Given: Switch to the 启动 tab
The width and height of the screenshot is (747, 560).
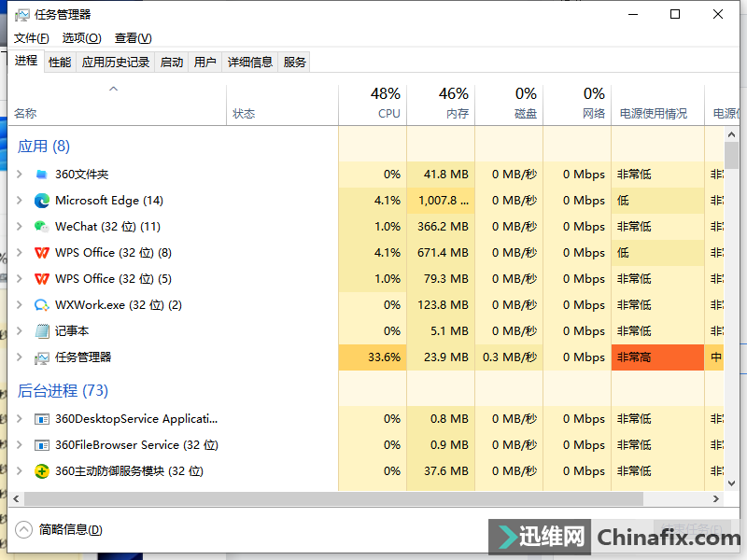Looking at the screenshot, I should pos(172,62).
